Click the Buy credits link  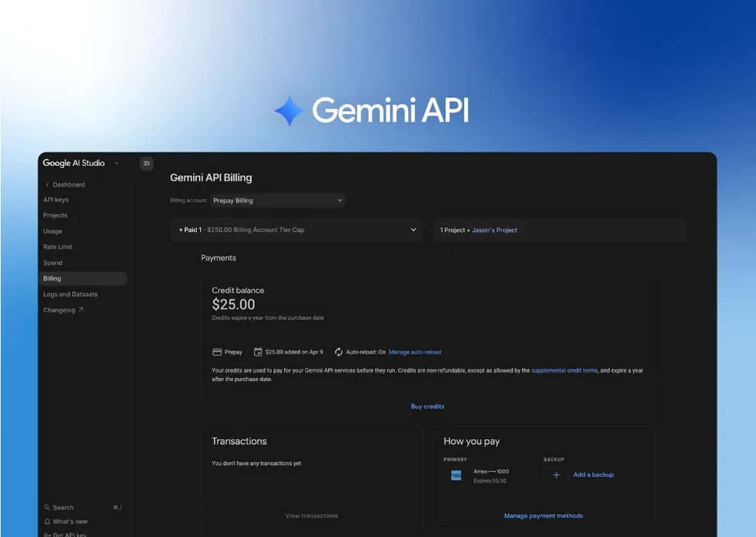428,406
